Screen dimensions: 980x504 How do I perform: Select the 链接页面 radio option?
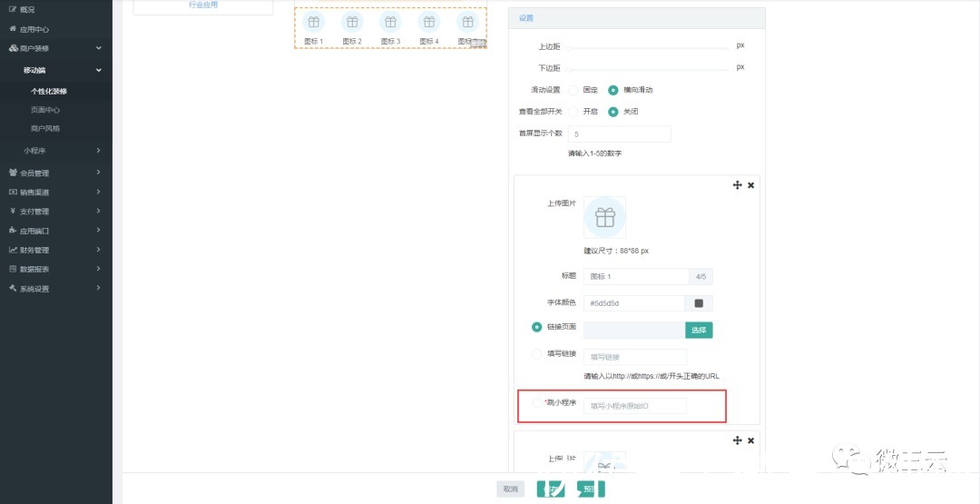(x=537, y=327)
